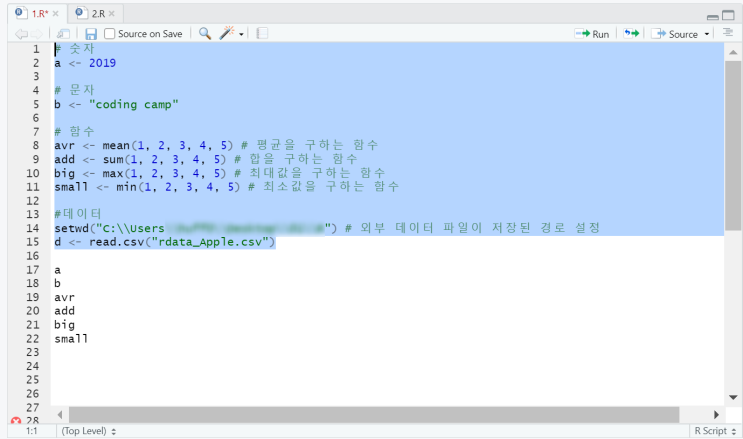Click the horizontal scrollbar left arrow
This screenshot has height=439, width=743.
(x=60, y=415)
